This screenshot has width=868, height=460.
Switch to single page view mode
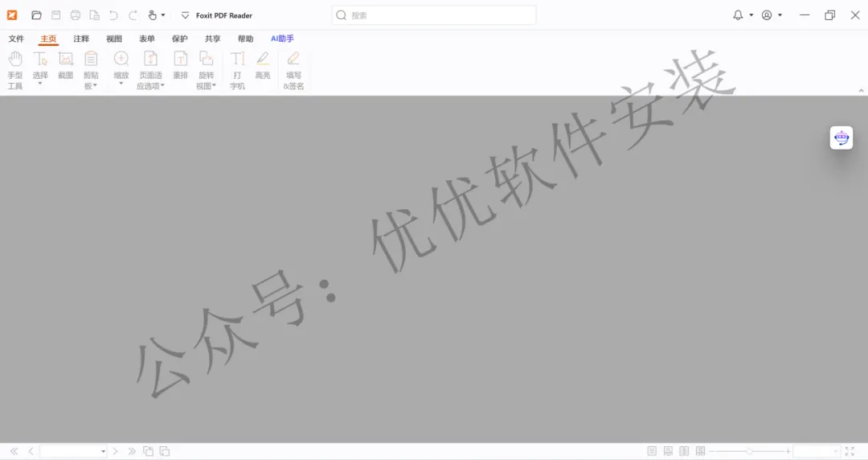(x=652, y=451)
